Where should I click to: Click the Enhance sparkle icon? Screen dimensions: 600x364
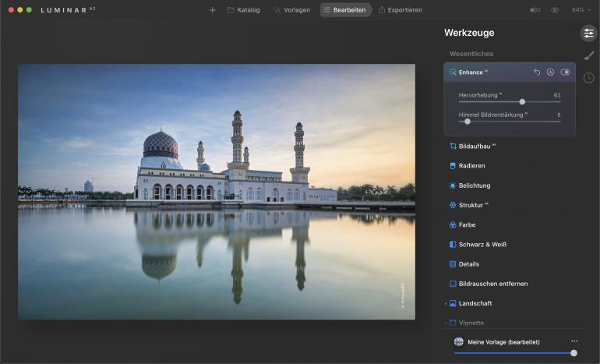click(453, 72)
